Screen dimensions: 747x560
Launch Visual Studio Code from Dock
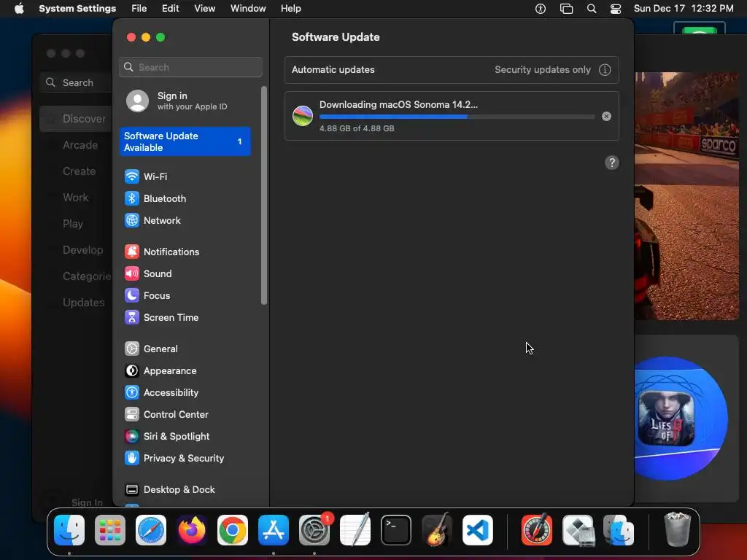point(478,530)
